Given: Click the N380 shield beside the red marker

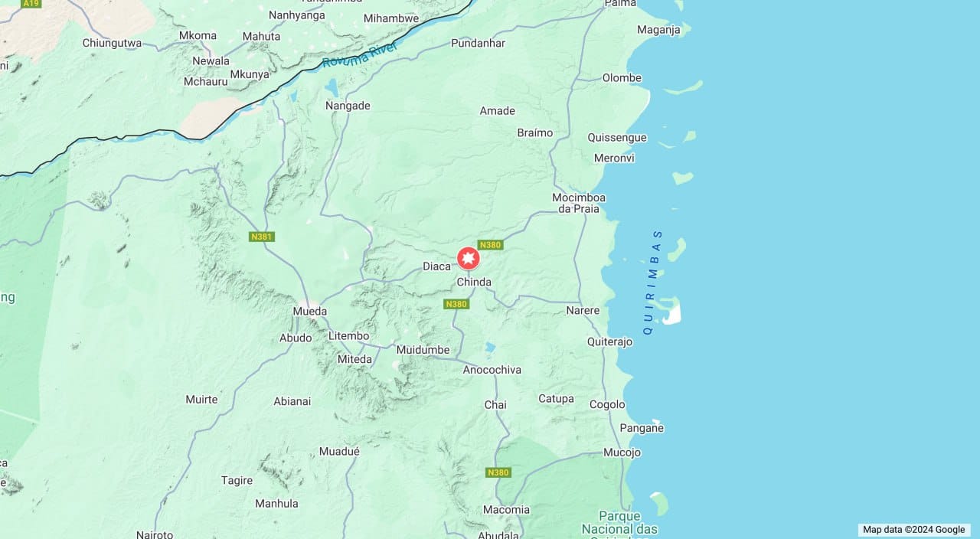Looking at the screenshot, I should 490,245.
